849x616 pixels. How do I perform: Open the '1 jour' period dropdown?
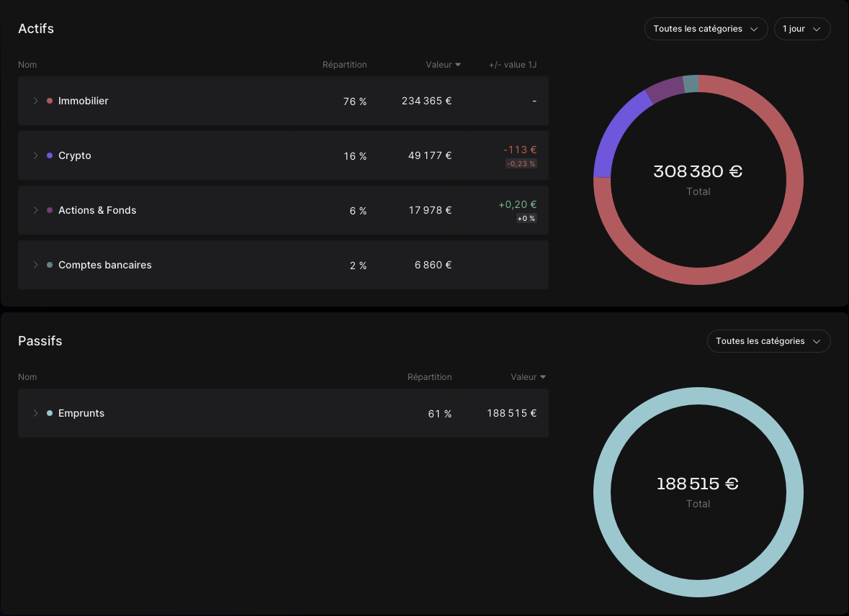tap(801, 29)
